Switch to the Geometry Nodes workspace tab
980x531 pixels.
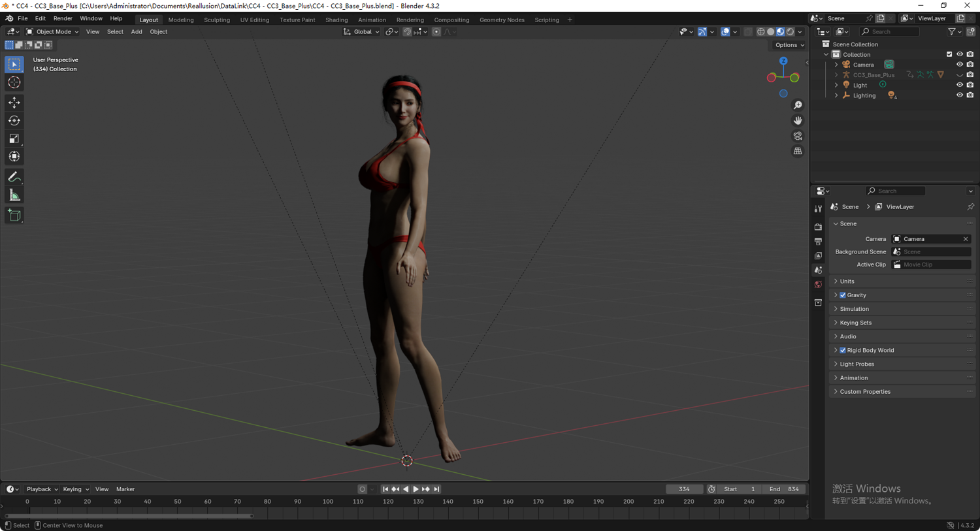click(502, 20)
